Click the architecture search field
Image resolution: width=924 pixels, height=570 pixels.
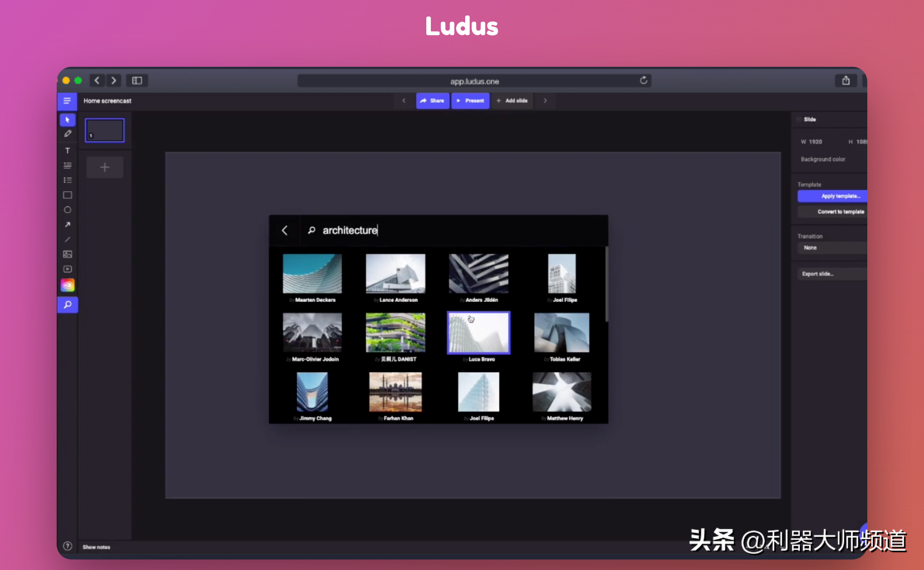tap(453, 230)
